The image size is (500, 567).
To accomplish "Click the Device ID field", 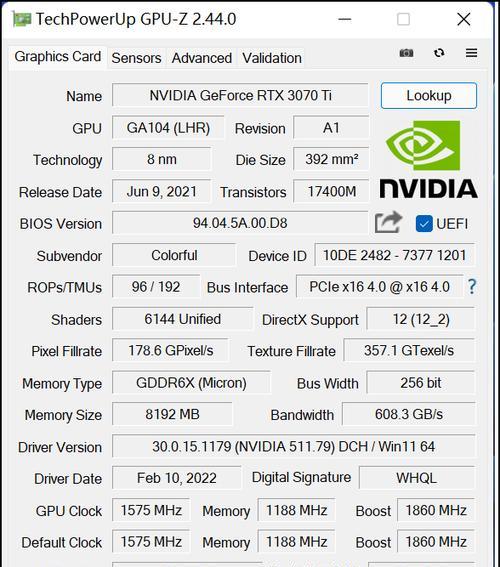I will click(x=395, y=255).
